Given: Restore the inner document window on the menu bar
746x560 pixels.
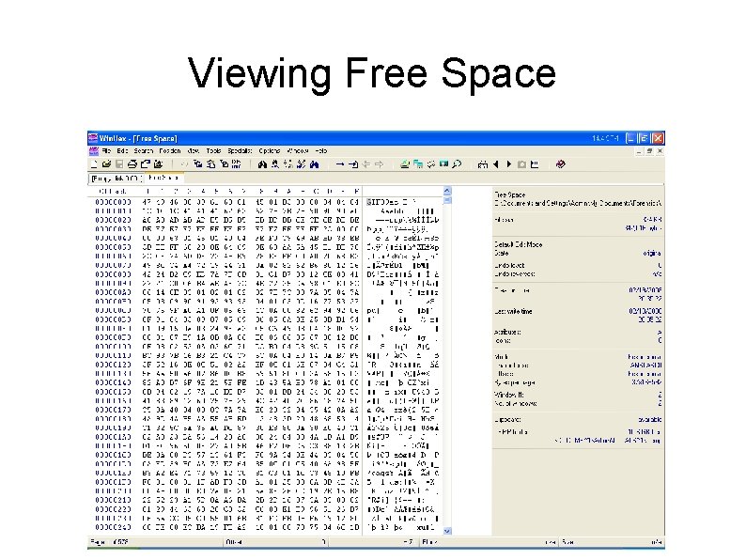Looking at the screenshot, I should [649, 151].
